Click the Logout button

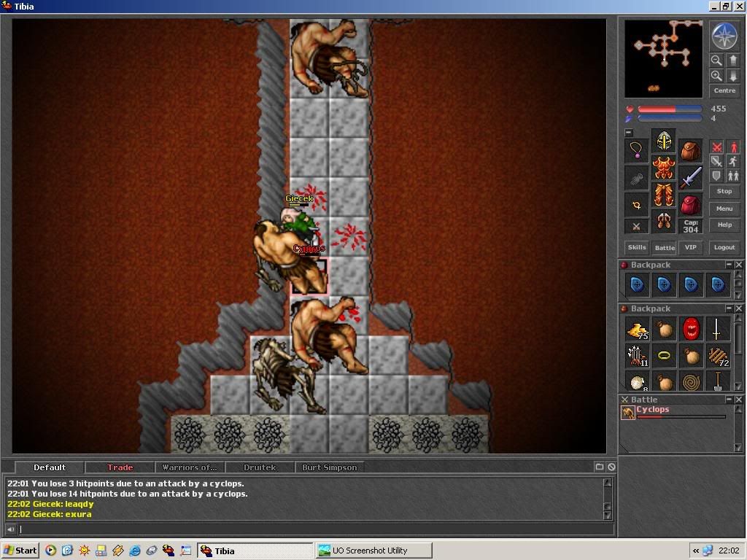coord(724,247)
